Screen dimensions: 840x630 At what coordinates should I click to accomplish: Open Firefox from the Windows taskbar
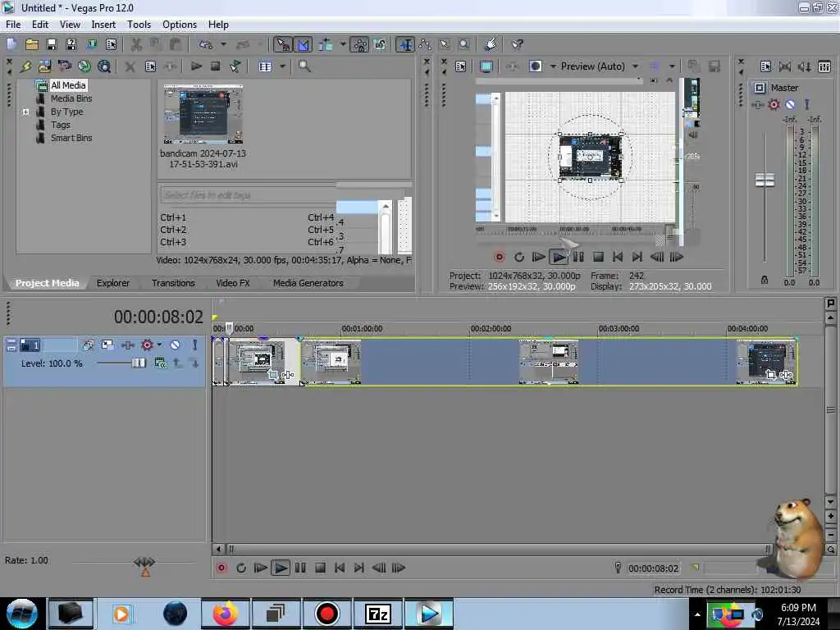(x=225, y=614)
